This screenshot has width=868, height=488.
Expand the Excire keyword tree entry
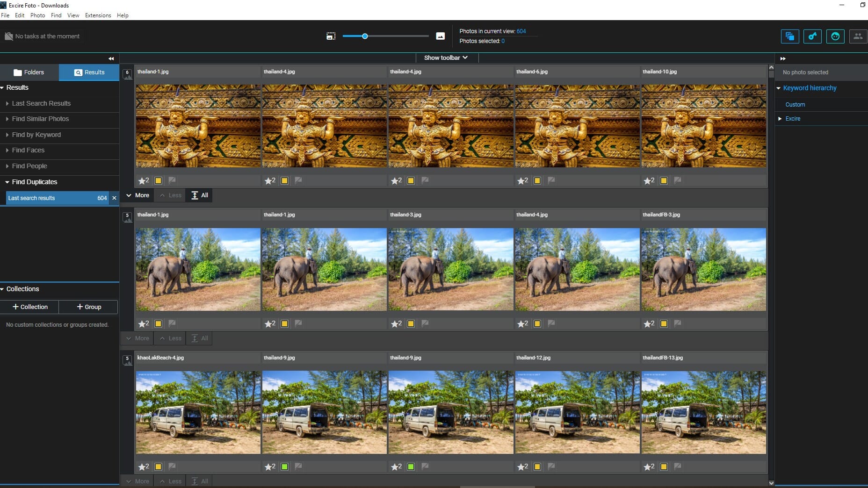point(780,119)
